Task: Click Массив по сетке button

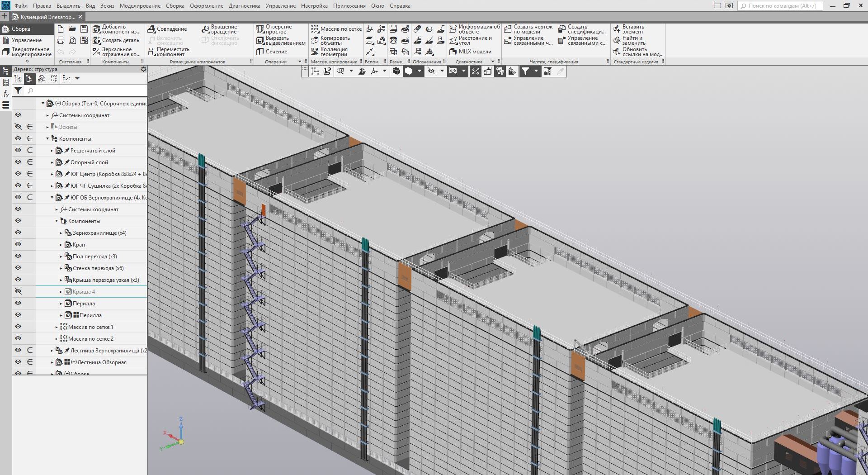Action: click(x=336, y=29)
